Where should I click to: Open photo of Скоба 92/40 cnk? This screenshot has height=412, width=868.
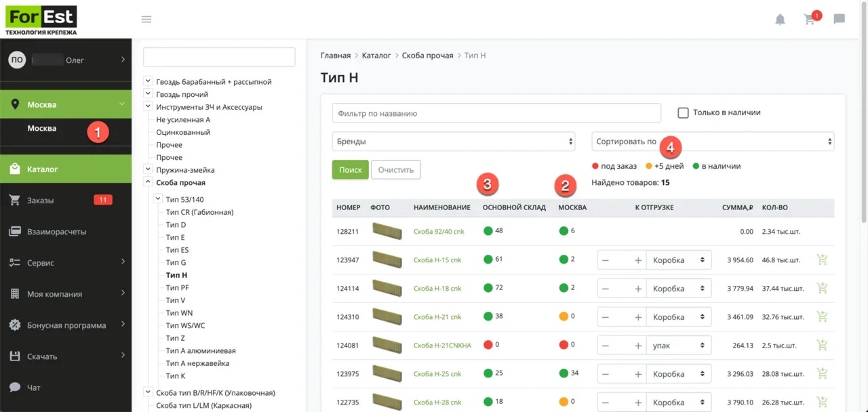(x=387, y=231)
